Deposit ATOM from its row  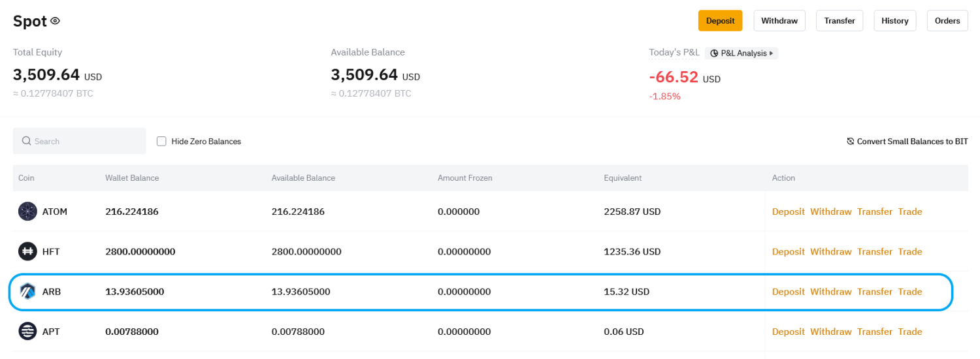click(788, 211)
